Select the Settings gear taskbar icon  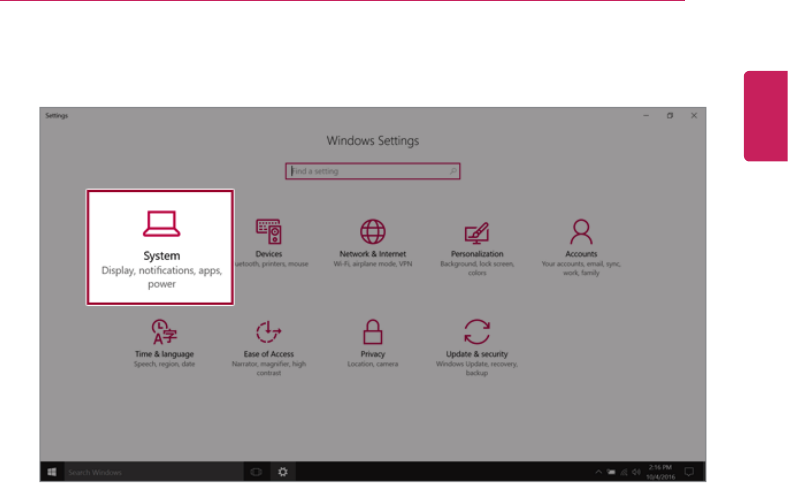click(283, 472)
